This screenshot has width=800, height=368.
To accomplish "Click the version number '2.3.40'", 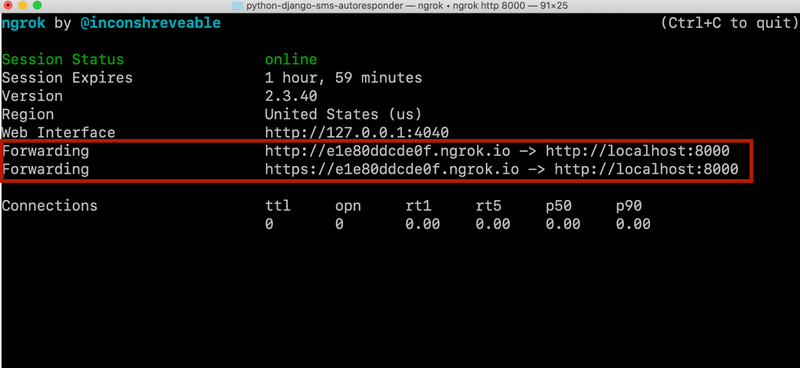I will click(291, 96).
